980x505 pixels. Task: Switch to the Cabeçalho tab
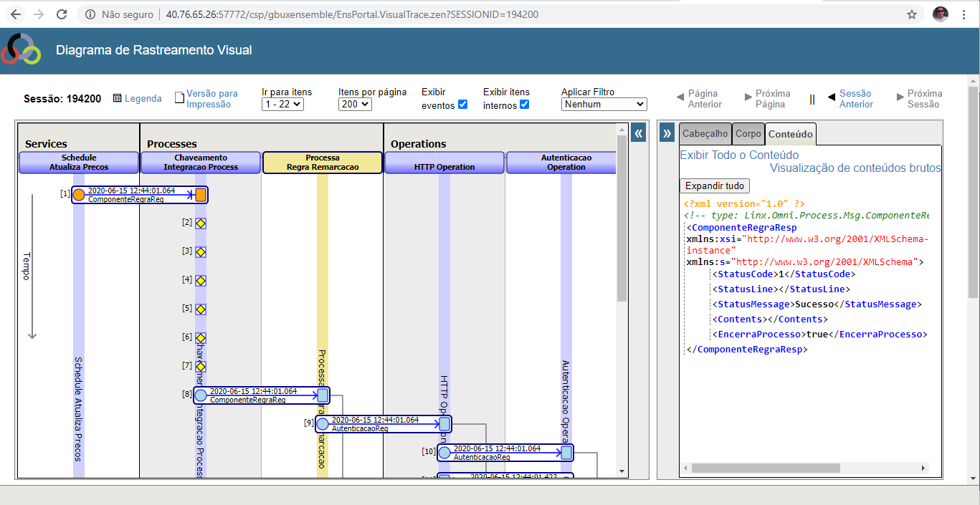click(705, 134)
